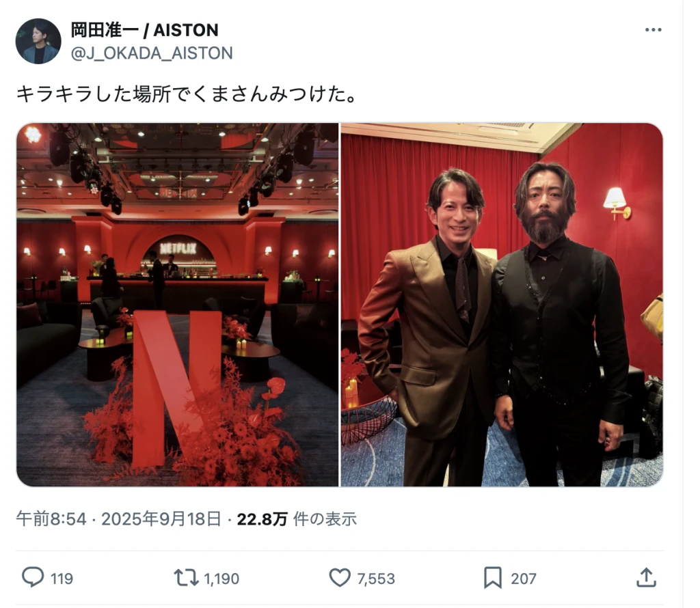700x608 pixels.
Task: Open the Netflix venue photo on the left
Action: click(x=177, y=305)
